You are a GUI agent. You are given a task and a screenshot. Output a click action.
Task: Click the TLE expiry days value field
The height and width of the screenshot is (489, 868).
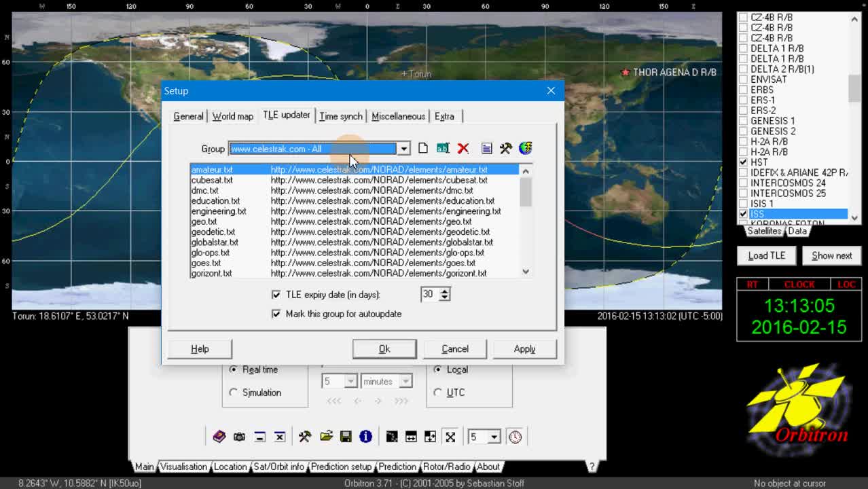[430, 294]
